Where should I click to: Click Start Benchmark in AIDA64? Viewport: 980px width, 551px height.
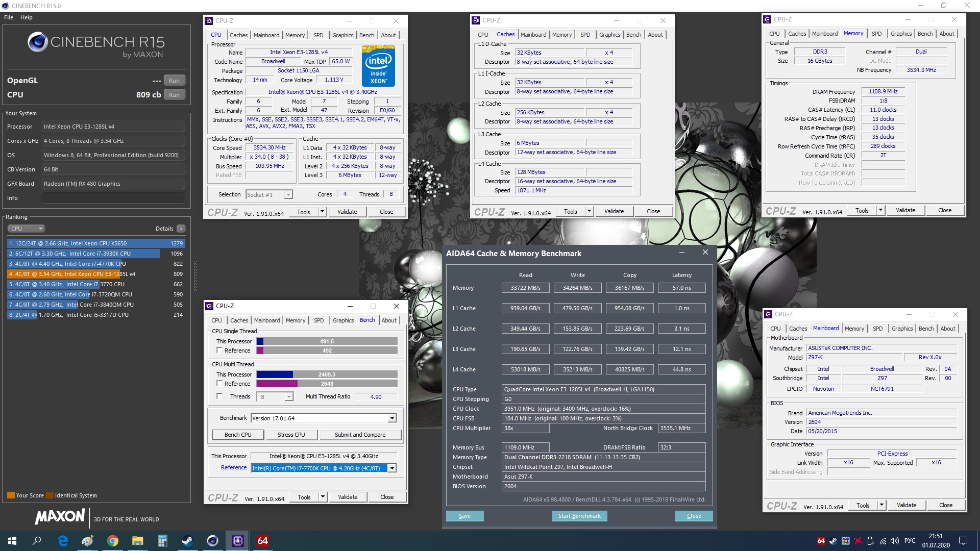point(579,516)
